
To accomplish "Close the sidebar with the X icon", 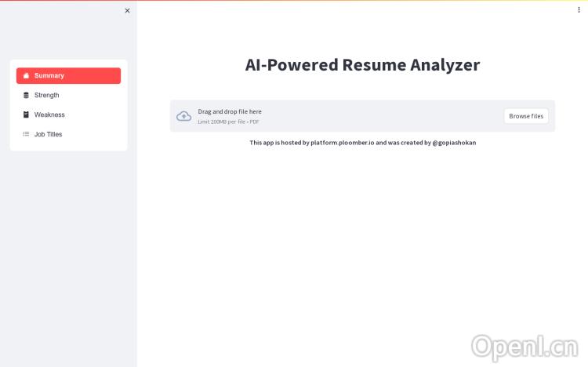I will click(127, 10).
